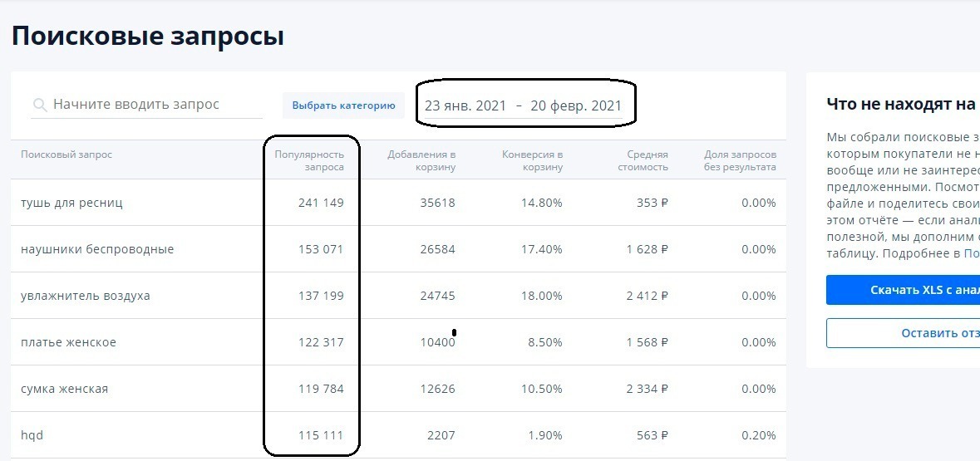The width and height of the screenshot is (980, 461).
Task: Open the Выбрать категорию selector
Action: point(343,105)
